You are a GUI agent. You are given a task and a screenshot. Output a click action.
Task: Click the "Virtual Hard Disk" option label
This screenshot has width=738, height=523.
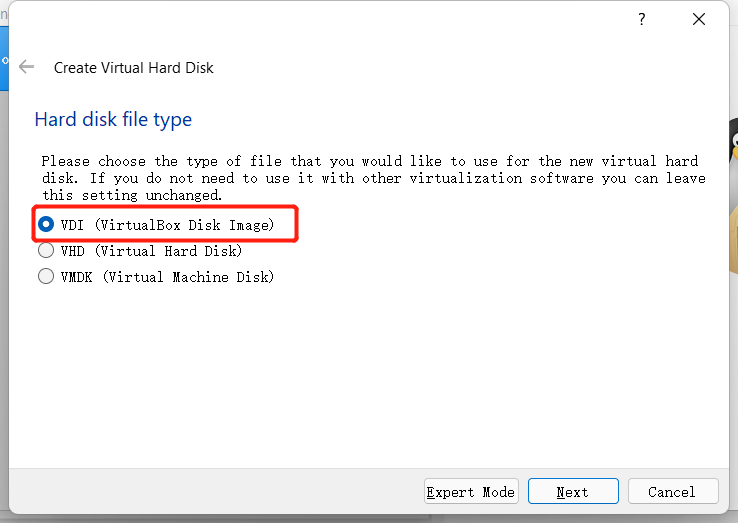[169, 251]
